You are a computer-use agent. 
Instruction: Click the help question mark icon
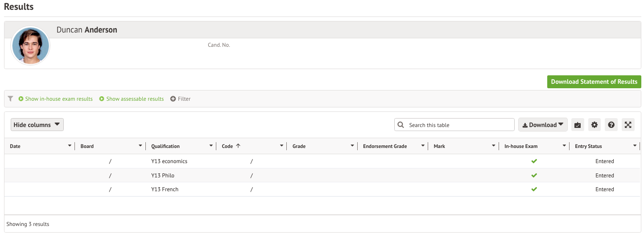(x=611, y=125)
